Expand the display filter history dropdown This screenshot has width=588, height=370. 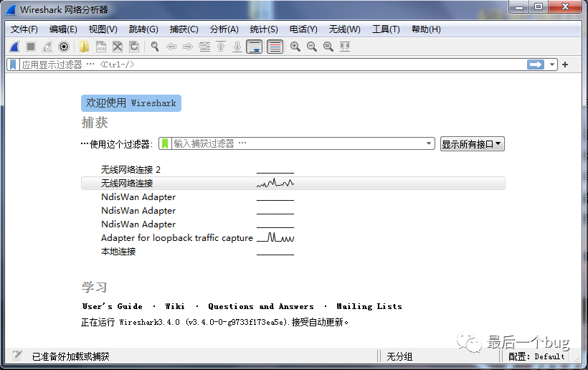[x=552, y=65]
